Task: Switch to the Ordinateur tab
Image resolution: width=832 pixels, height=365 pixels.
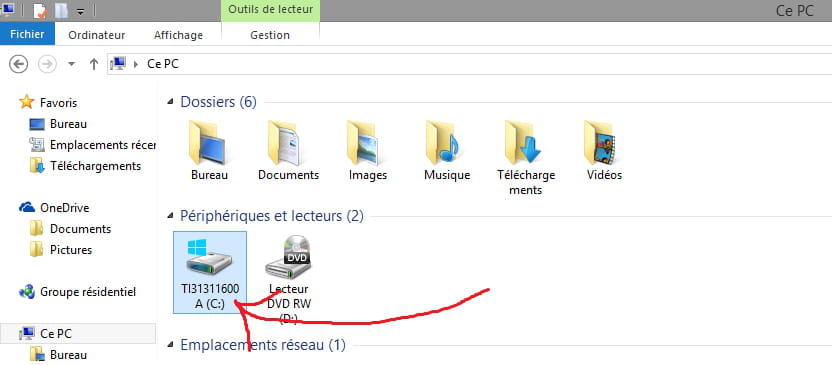Action: [97, 35]
